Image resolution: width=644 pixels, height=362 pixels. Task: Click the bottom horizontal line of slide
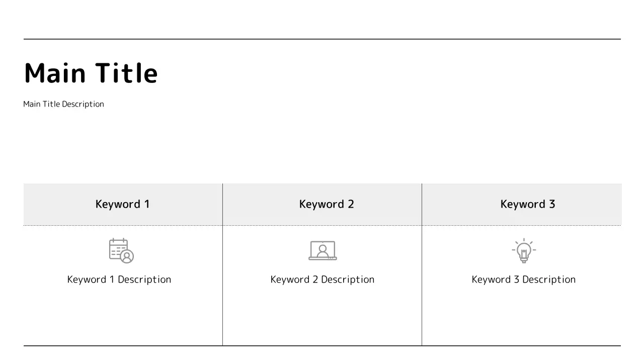(x=322, y=346)
